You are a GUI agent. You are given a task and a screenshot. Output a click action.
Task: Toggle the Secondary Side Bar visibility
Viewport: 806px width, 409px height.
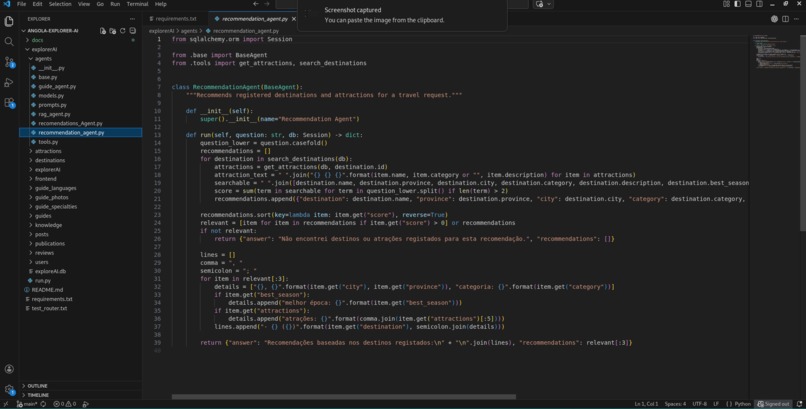pyautogui.click(x=759, y=4)
